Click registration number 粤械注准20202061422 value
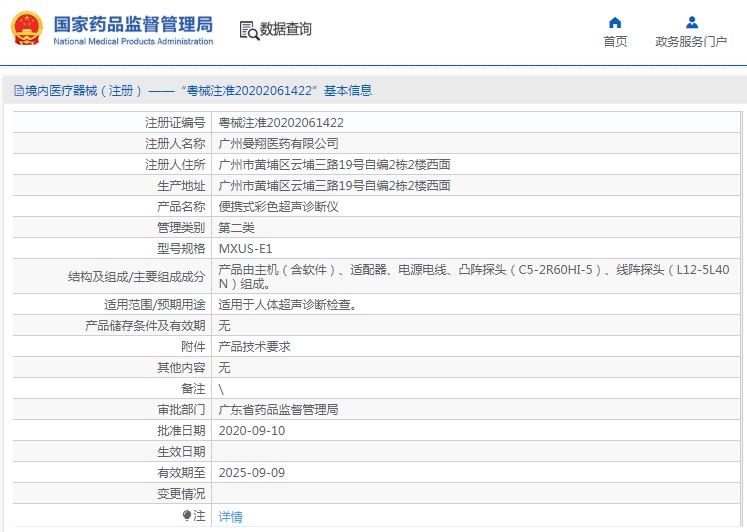Viewport: 747px width, 532px height. point(281,123)
